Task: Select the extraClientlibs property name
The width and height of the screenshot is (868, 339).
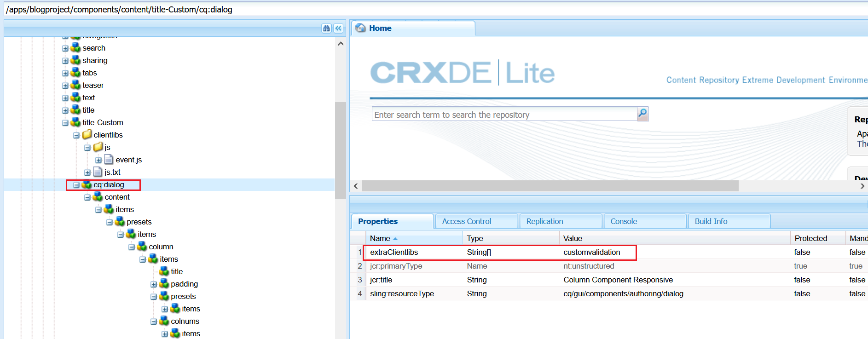Action: (x=394, y=252)
